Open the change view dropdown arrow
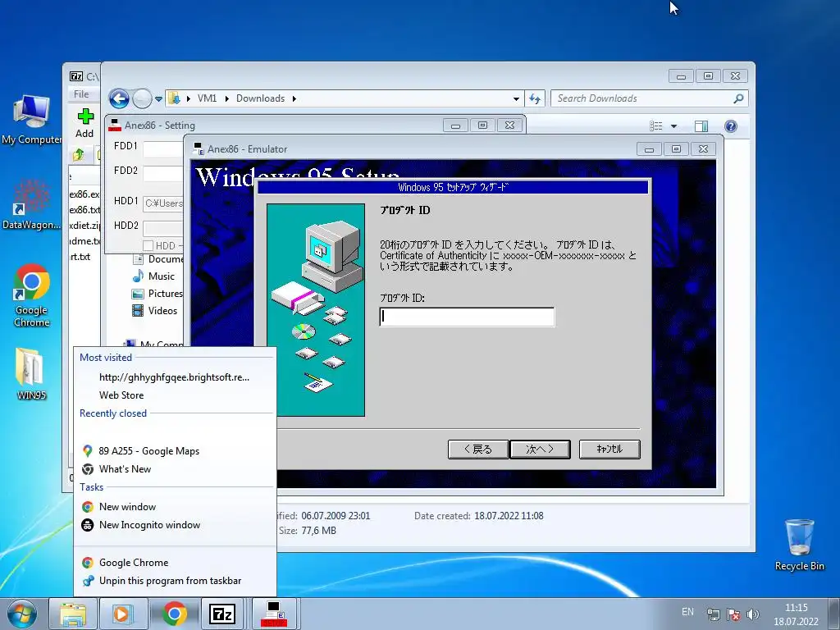This screenshot has width=840, height=630. point(674,126)
